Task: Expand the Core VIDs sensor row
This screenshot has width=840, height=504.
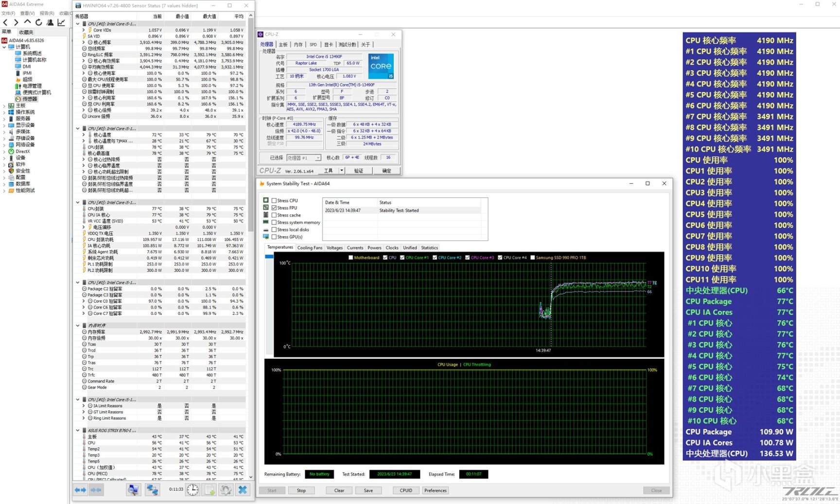Action: 84,30
